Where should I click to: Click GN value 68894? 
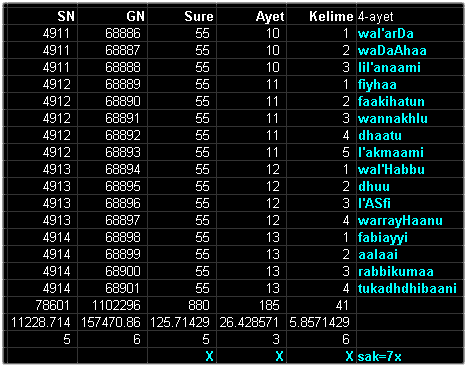[x=123, y=169]
